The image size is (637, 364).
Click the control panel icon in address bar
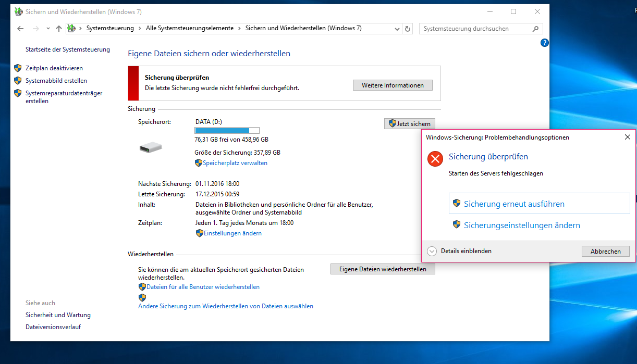coord(71,29)
